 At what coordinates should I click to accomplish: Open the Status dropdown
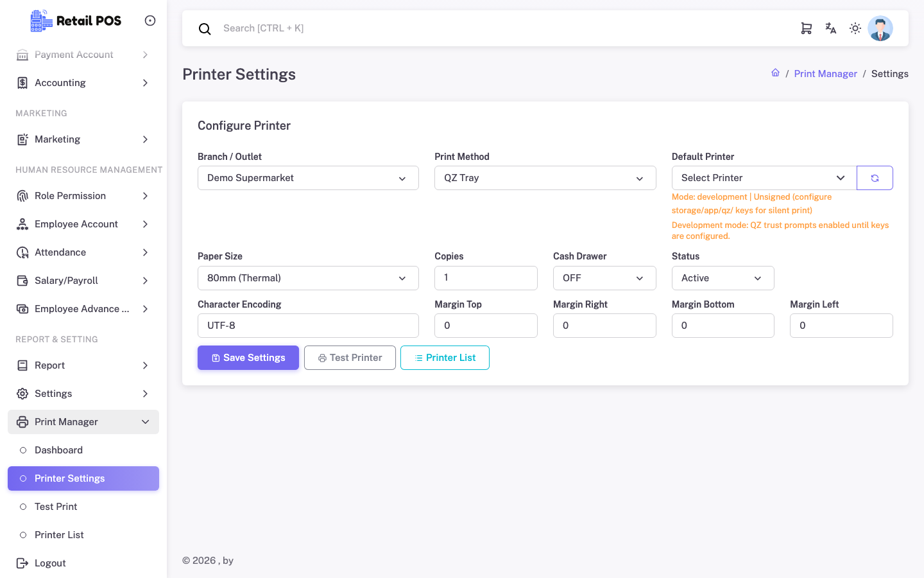click(723, 278)
